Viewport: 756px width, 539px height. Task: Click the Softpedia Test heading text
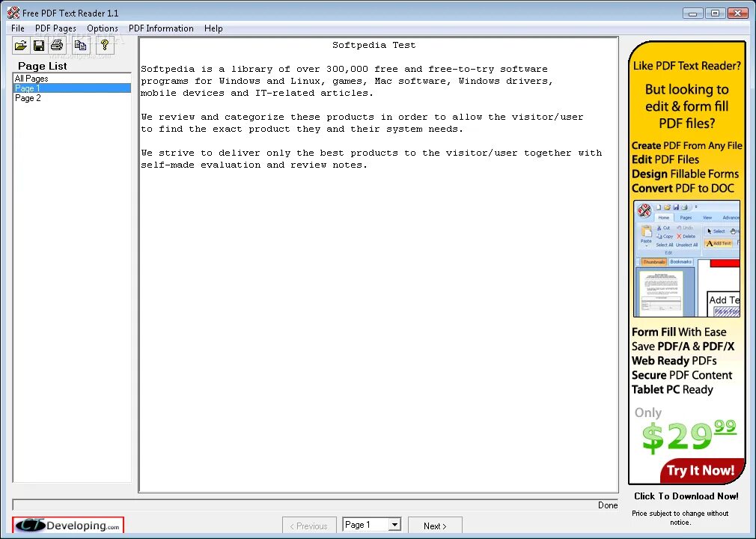[374, 45]
